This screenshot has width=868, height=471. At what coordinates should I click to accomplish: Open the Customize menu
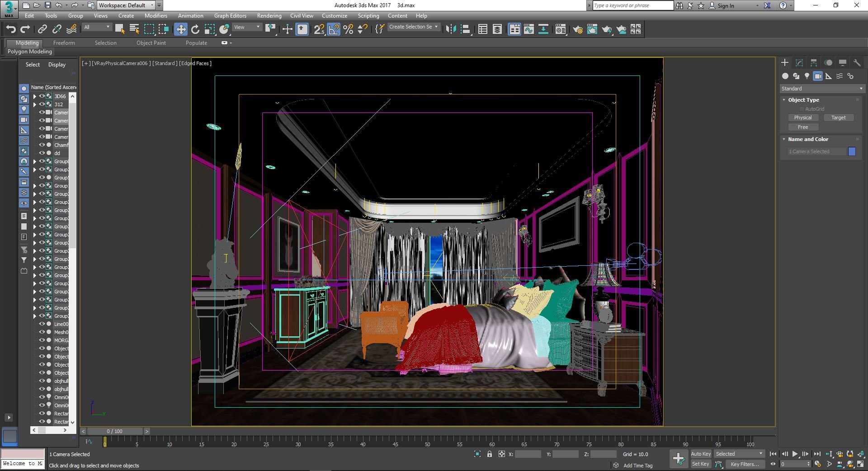[335, 16]
